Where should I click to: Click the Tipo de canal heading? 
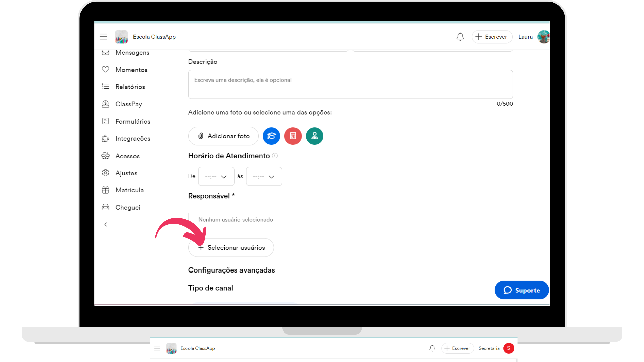pyautogui.click(x=211, y=288)
